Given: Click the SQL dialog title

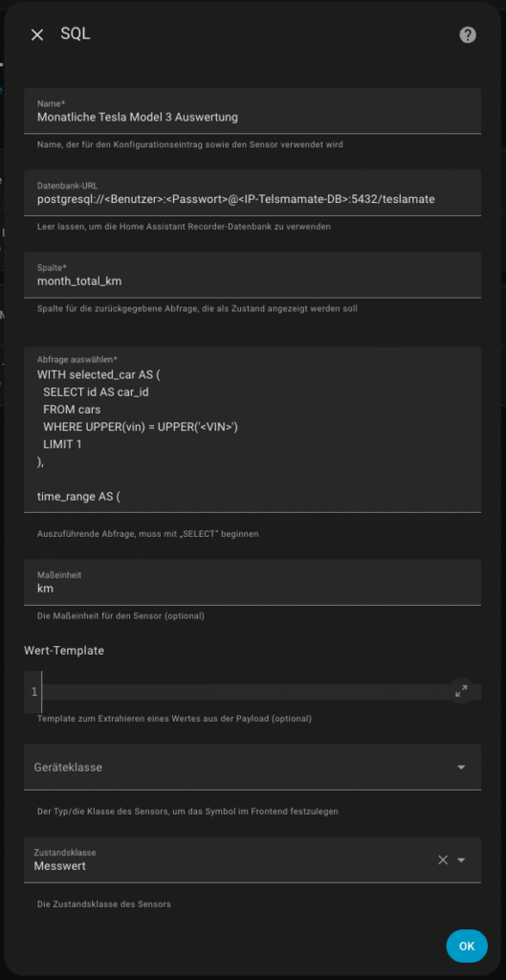Looking at the screenshot, I should 76,34.
